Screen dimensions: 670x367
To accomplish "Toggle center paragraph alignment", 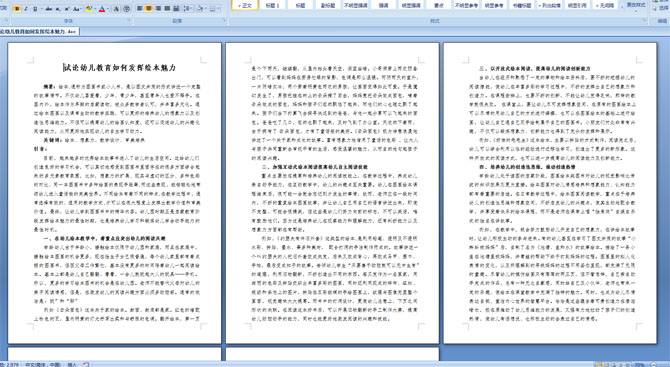I will [148, 9].
